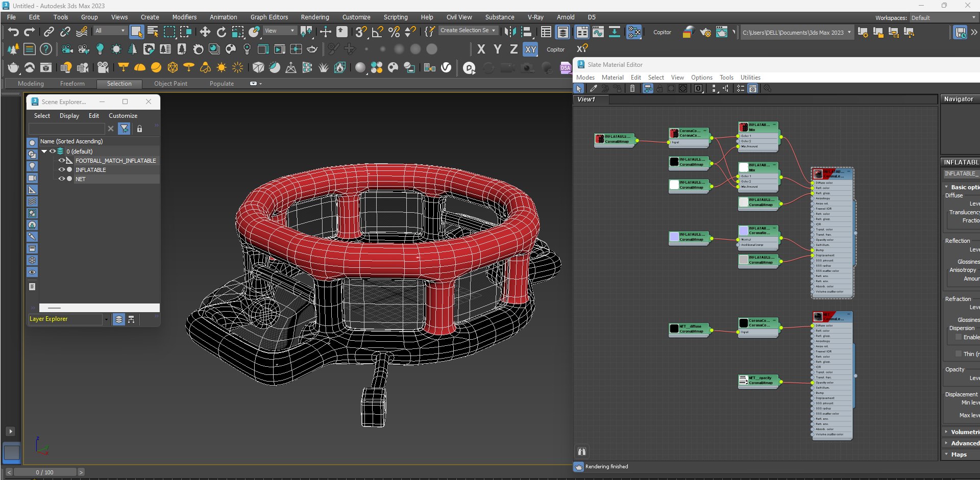Choose the Select and Rotate tool

pyautogui.click(x=221, y=32)
